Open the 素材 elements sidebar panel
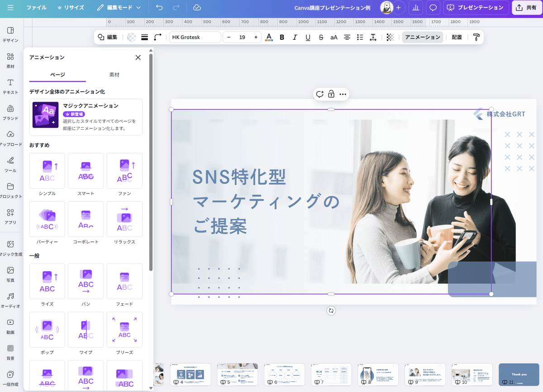Screen dimensions: 543x392 click(x=10, y=60)
